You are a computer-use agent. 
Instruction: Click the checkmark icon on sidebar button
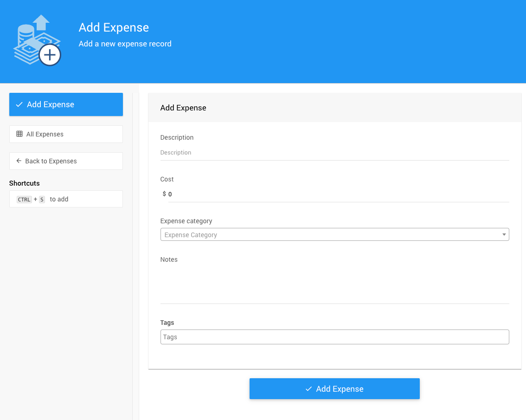(19, 104)
